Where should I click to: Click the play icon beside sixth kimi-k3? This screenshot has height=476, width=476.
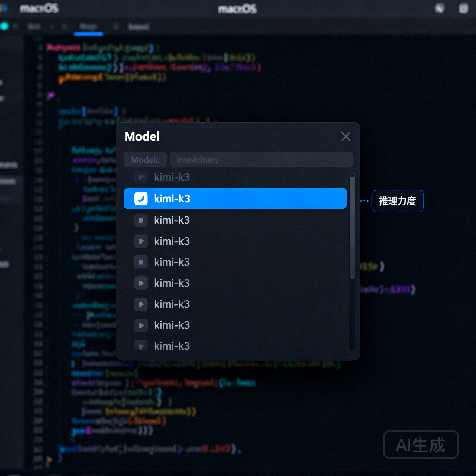tap(141, 283)
